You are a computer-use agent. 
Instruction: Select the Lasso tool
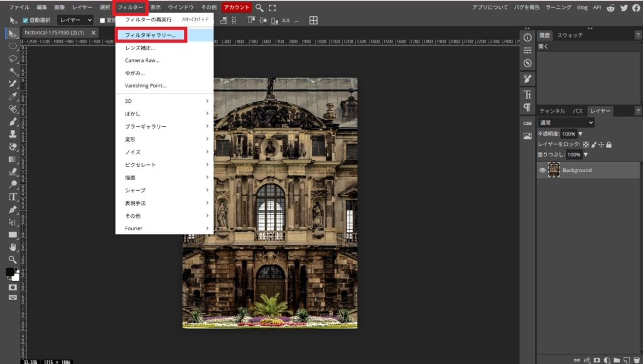point(13,58)
